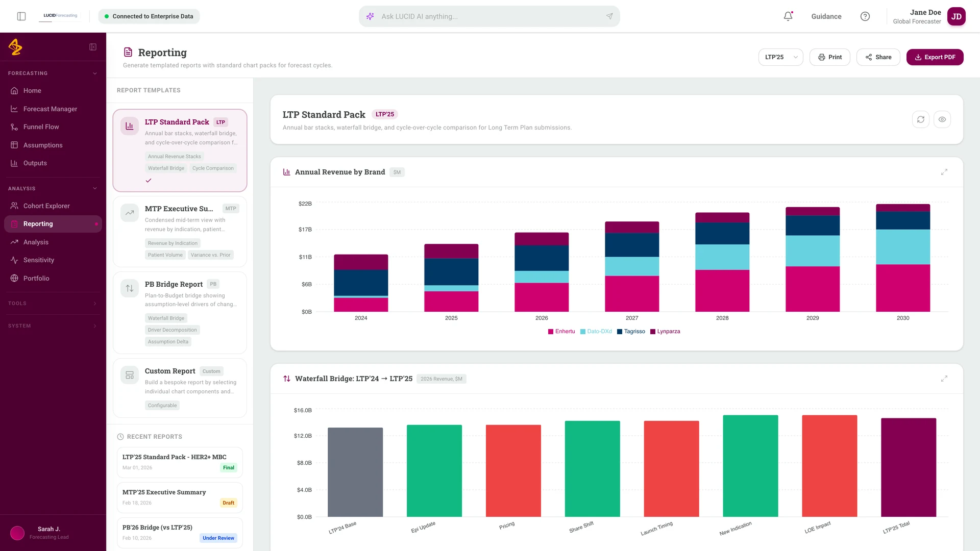Open Assumptions page
Viewport: 980px width, 551px height.
coord(53,145)
